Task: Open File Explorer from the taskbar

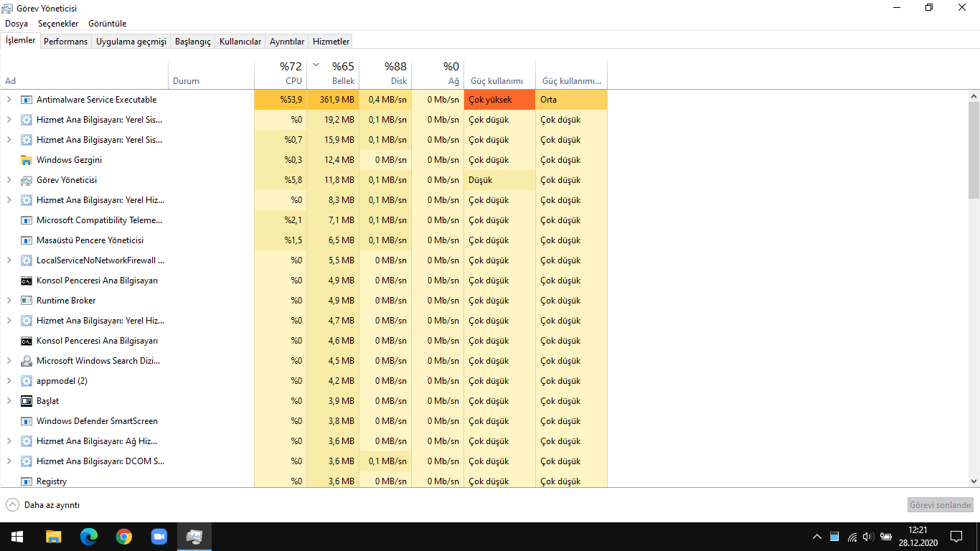Action: 53,537
